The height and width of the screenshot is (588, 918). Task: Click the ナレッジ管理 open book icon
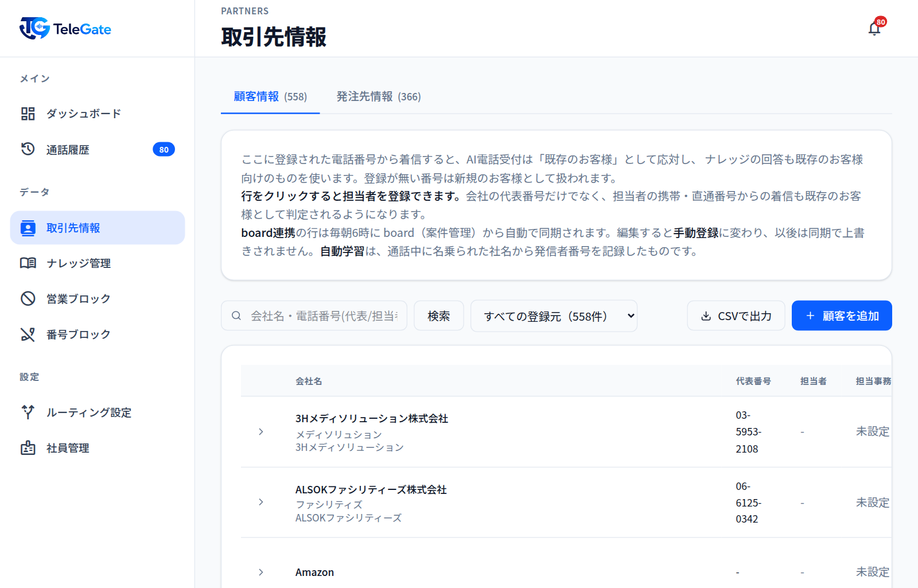point(28,263)
